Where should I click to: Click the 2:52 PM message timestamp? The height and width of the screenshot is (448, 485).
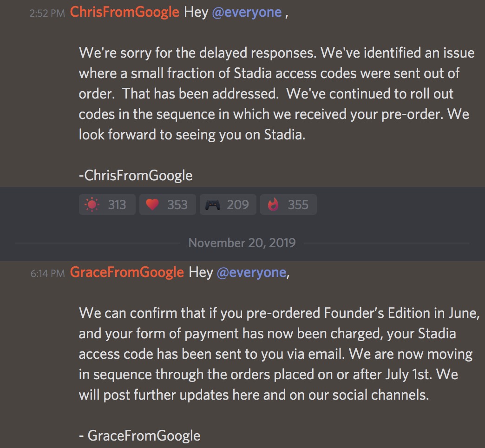point(47,13)
